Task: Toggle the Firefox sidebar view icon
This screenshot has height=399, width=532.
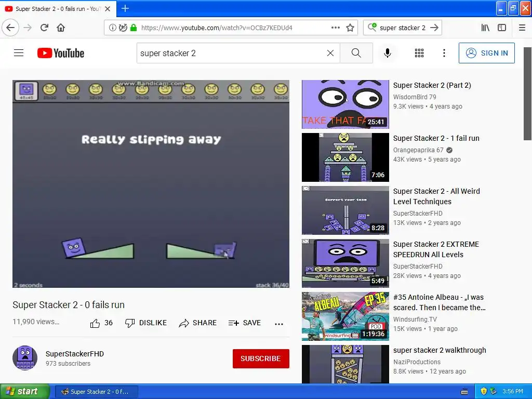Action: pyautogui.click(x=502, y=28)
